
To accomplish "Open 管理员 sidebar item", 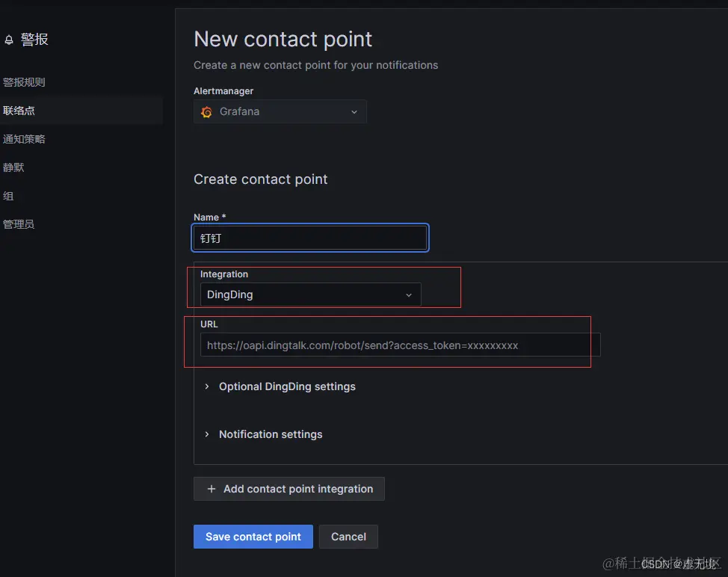I will [19, 224].
